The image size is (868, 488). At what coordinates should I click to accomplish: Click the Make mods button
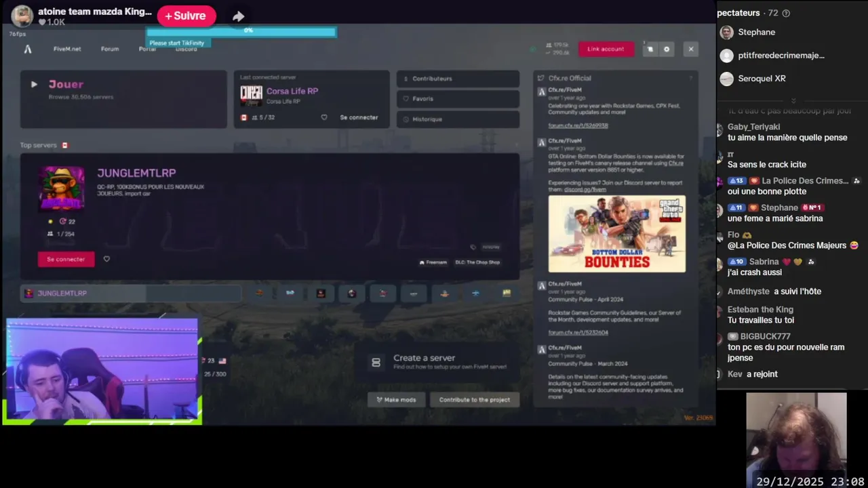coord(396,400)
